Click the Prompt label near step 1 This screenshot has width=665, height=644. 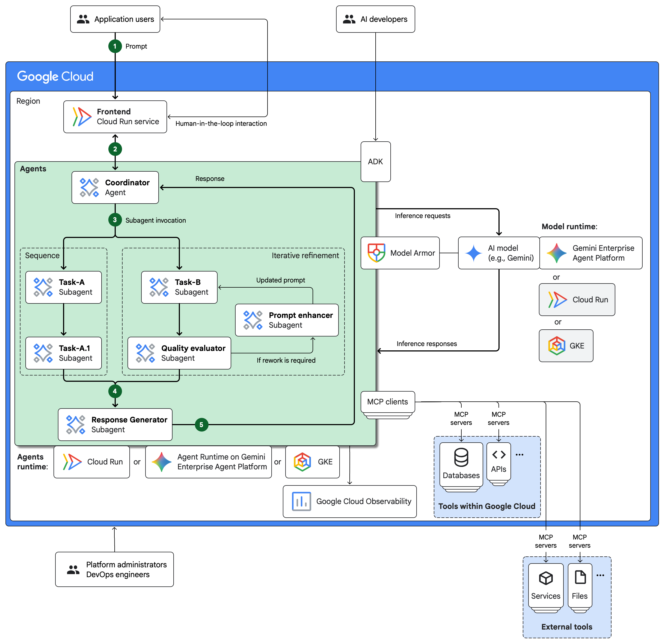pyautogui.click(x=136, y=46)
